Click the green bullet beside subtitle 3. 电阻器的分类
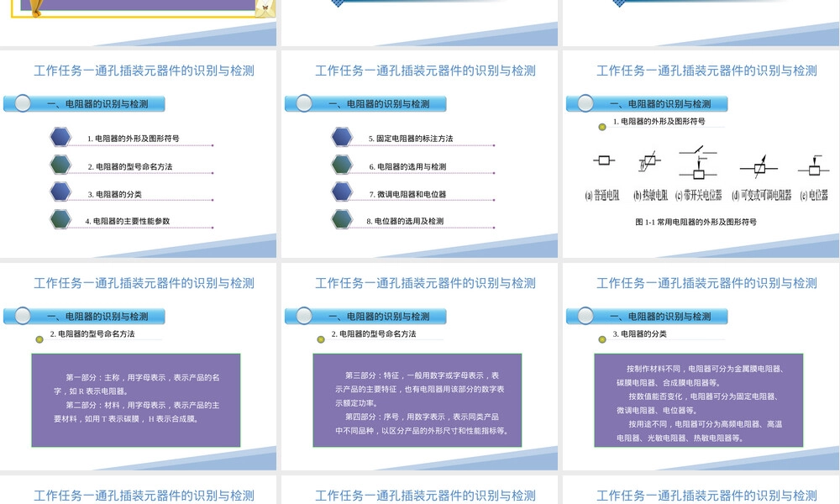 coord(602,339)
